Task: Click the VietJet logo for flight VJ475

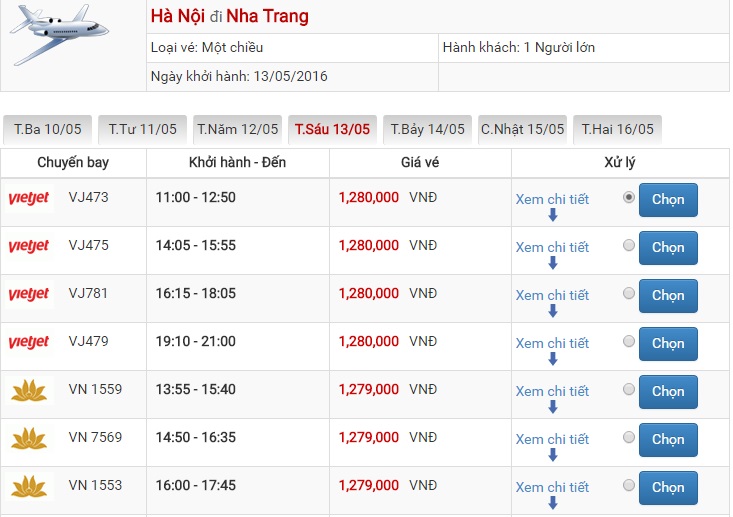Action: [x=29, y=247]
